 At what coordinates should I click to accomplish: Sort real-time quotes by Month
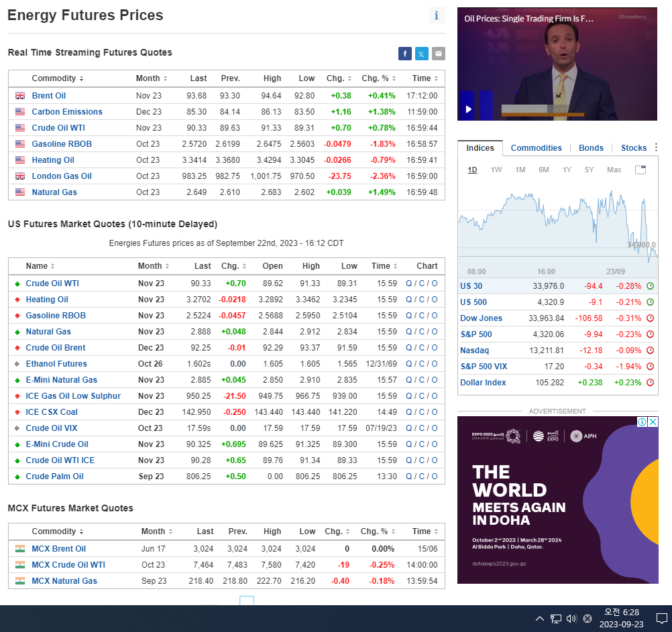point(152,78)
